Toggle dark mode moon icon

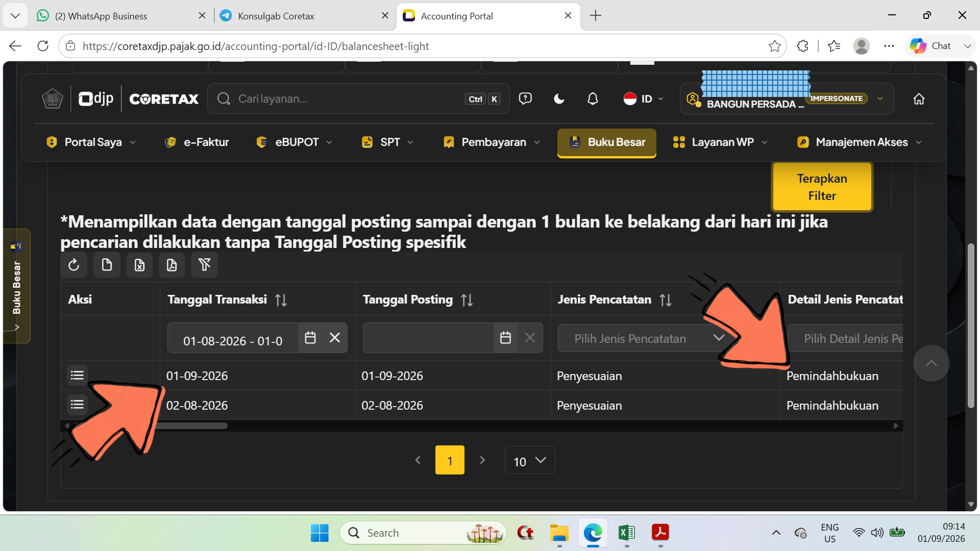559,98
